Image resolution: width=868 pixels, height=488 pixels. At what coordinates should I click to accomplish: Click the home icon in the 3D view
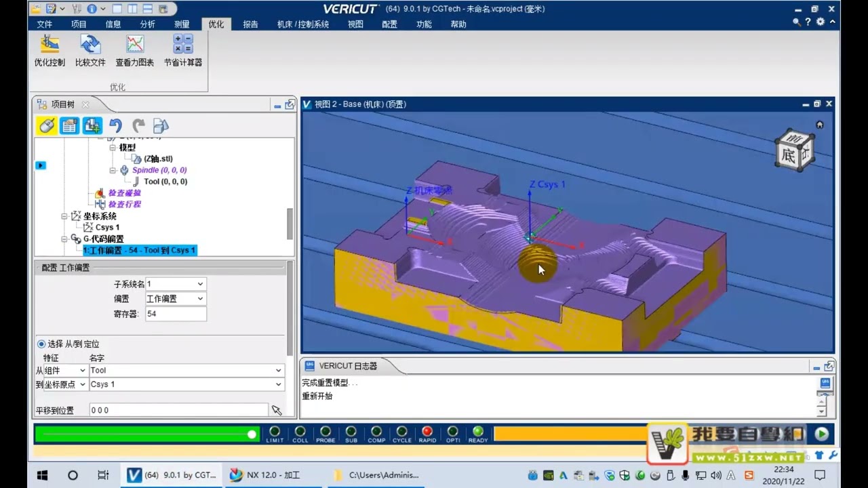tap(820, 125)
